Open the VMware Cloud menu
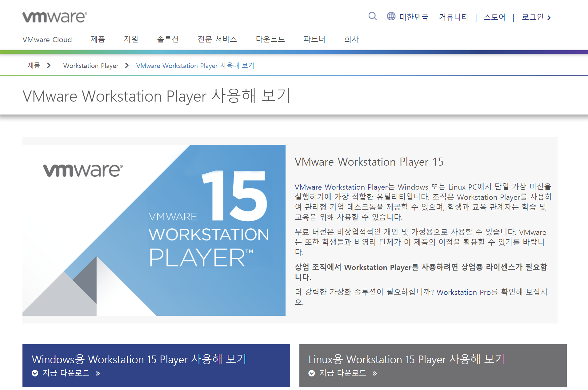This screenshot has width=588, height=390. click(47, 40)
